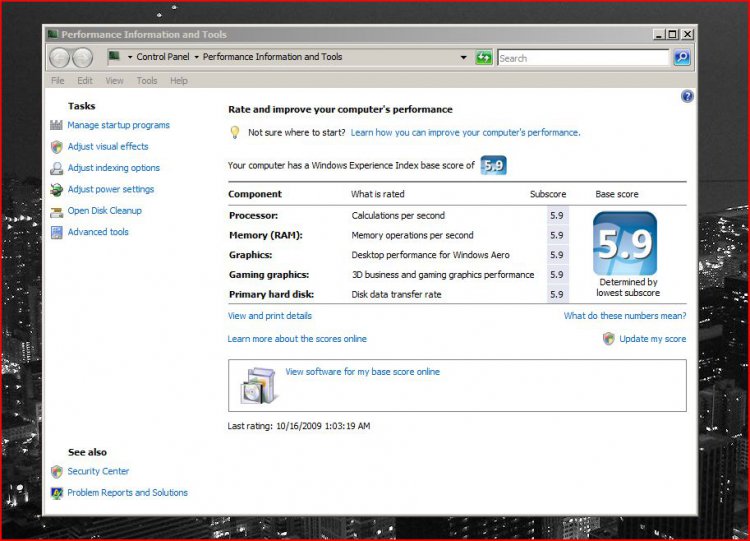Click the Last rating date text
750x541 pixels.
(x=299, y=426)
